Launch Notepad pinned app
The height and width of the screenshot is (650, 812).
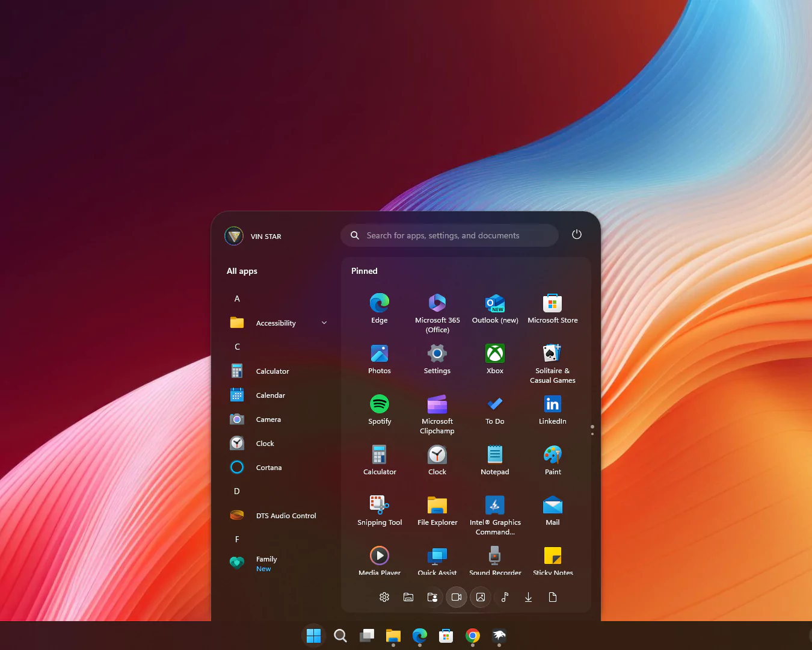pyautogui.click(x=495, y=460)
